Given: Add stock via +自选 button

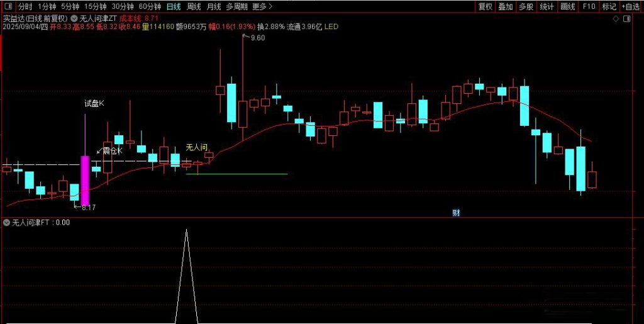Looking at the screenshot, I should pyautogui.click(x=631, y=7).
